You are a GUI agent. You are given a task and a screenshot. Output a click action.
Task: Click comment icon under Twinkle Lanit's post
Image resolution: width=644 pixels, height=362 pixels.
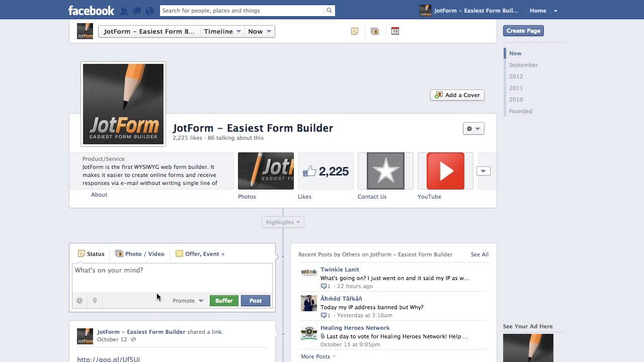click(324, 286)
